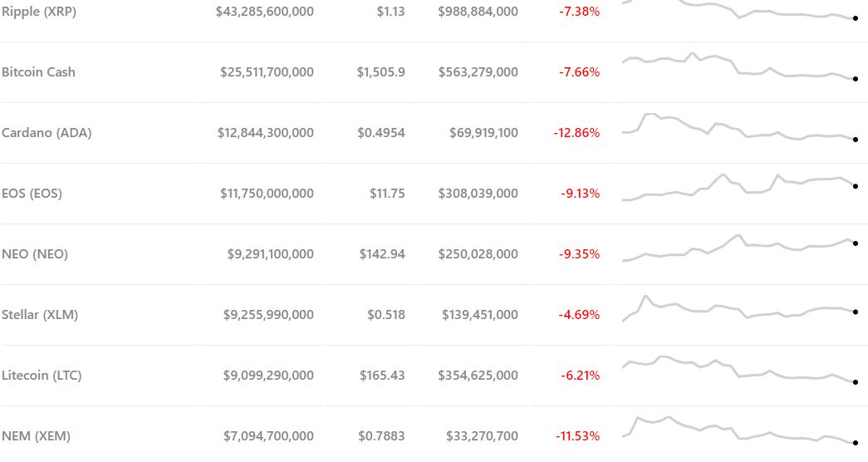Open the Bitcoin Cash coin link
This screenshot has width=868, height=462.
38,72
